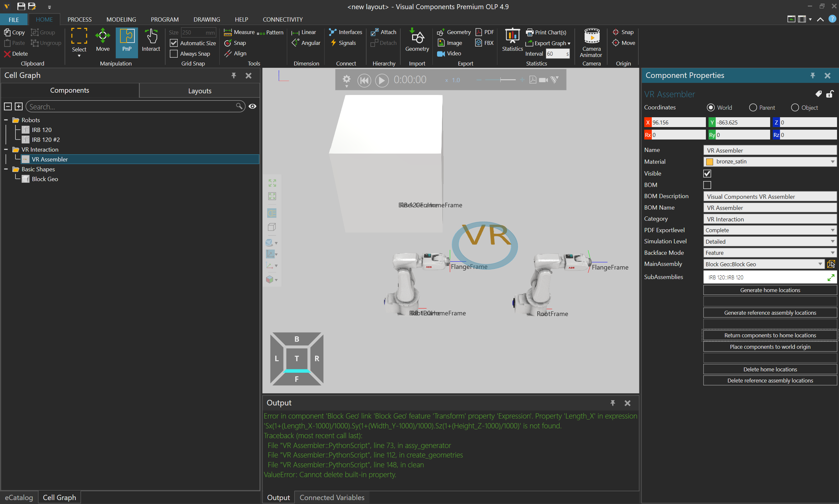The image size is (839, 504).
Task: Switch to the Layouts tab
Action: coord(200,91)
